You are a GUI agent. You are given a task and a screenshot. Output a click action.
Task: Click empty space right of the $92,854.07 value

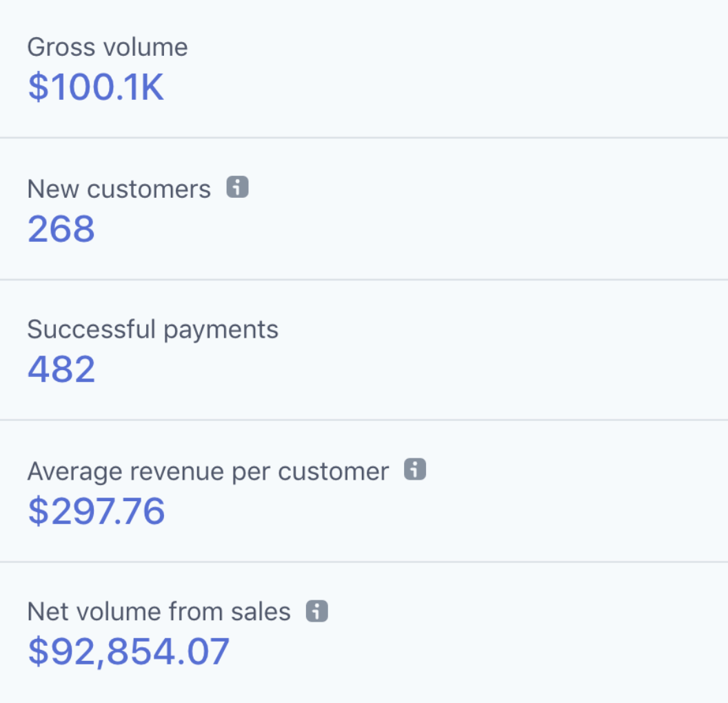point(483,651)
